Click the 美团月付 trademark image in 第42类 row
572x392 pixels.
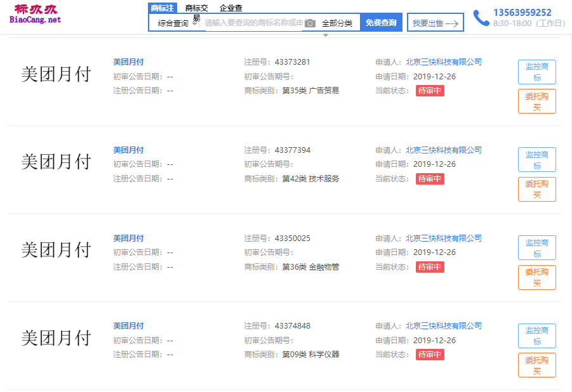(x=56, y=162)
